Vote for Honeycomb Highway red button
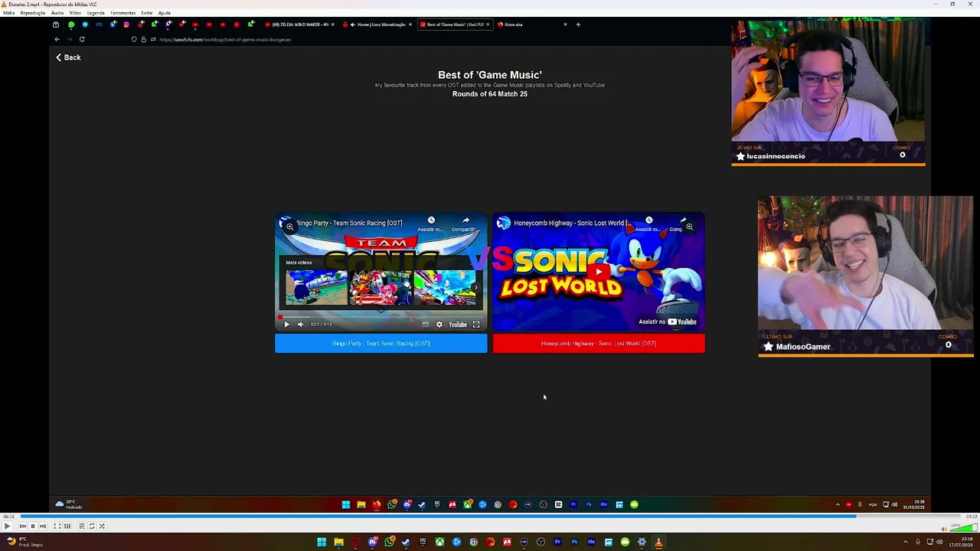 coord(599,344)
